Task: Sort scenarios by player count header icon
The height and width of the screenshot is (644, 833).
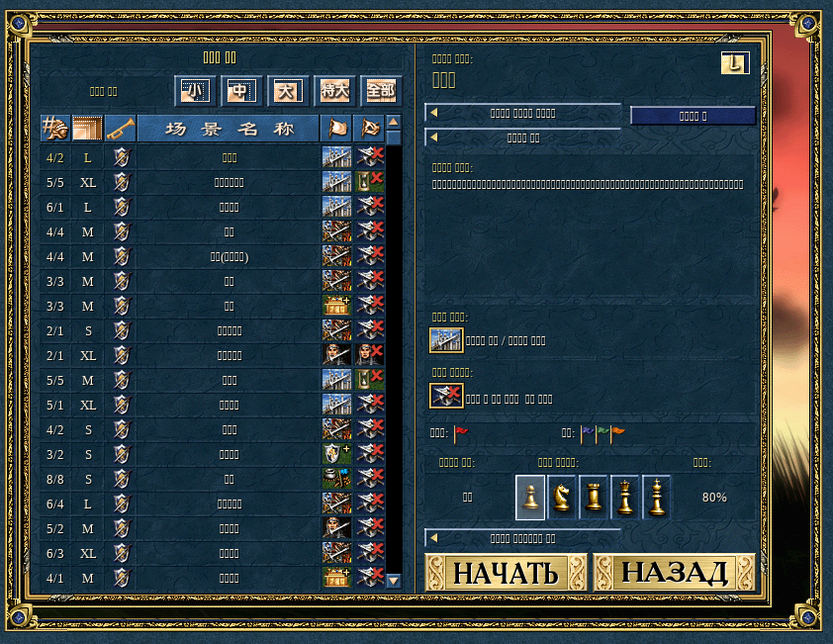Action: click(x=55, y=128)
